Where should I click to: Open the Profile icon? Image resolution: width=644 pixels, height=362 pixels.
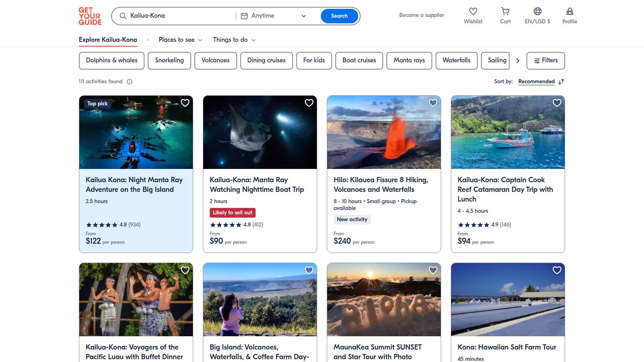coord(570,12)
